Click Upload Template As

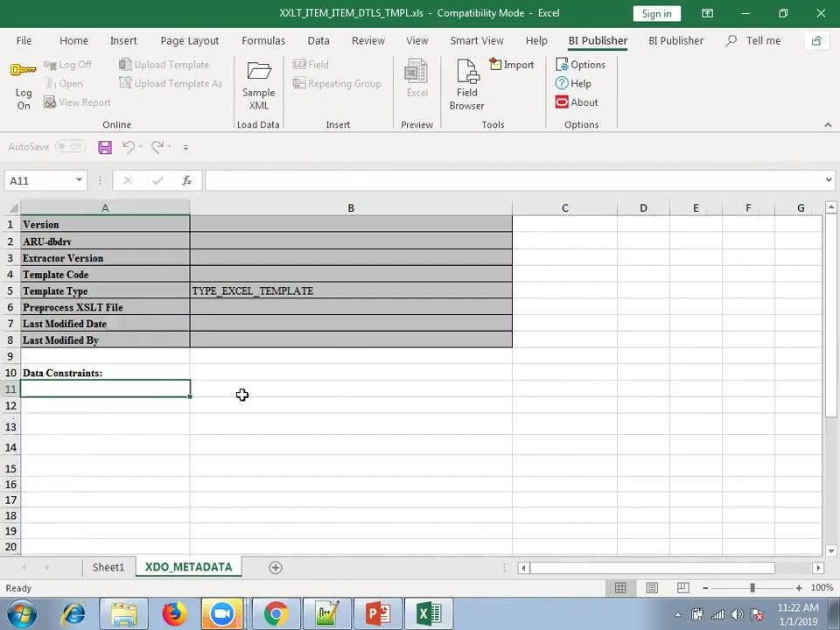tap(171, 83)
